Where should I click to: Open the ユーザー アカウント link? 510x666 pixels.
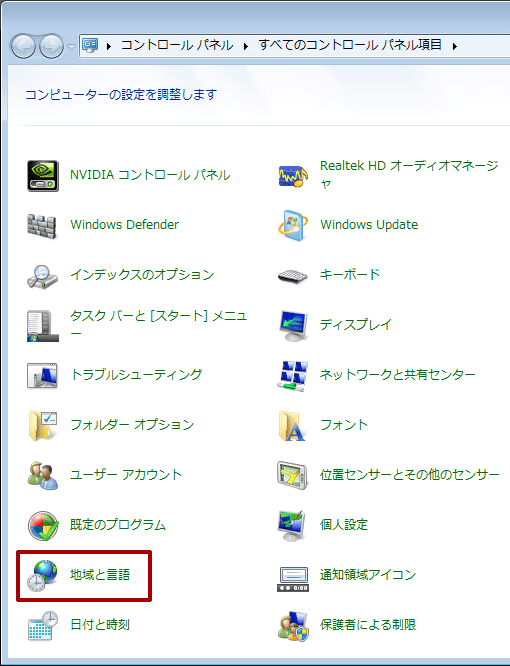pos(126,474)
